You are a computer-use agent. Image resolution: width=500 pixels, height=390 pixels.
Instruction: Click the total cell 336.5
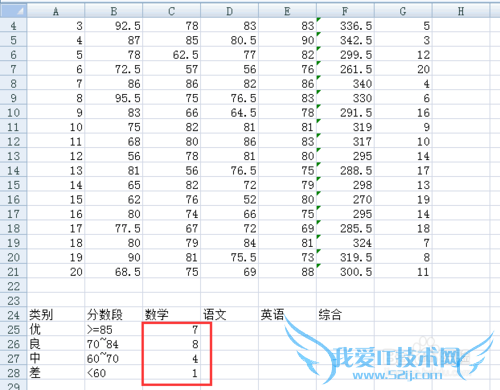coord(345,25)
